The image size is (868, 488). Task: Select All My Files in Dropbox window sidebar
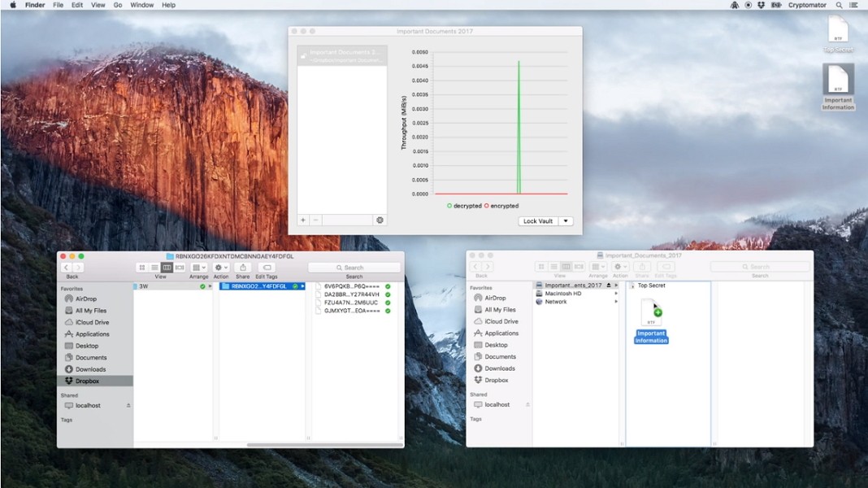(x=90, y=311)
